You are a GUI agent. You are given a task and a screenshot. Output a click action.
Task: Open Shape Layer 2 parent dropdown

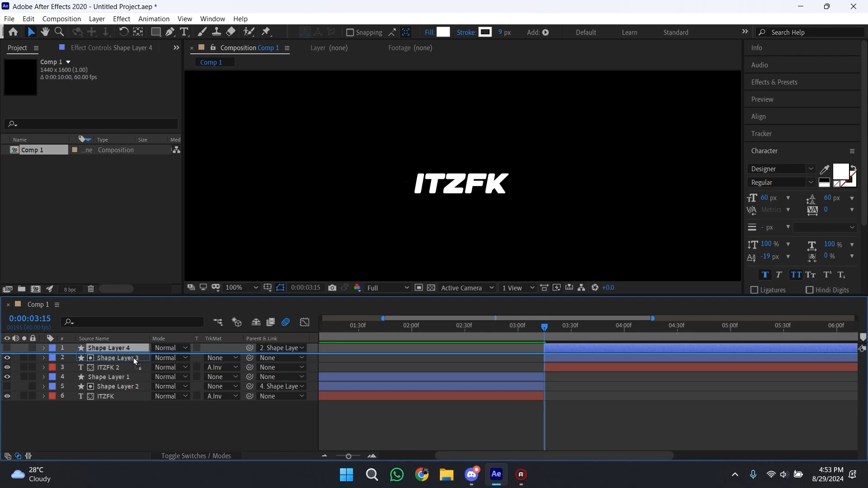tap(282, 386)
